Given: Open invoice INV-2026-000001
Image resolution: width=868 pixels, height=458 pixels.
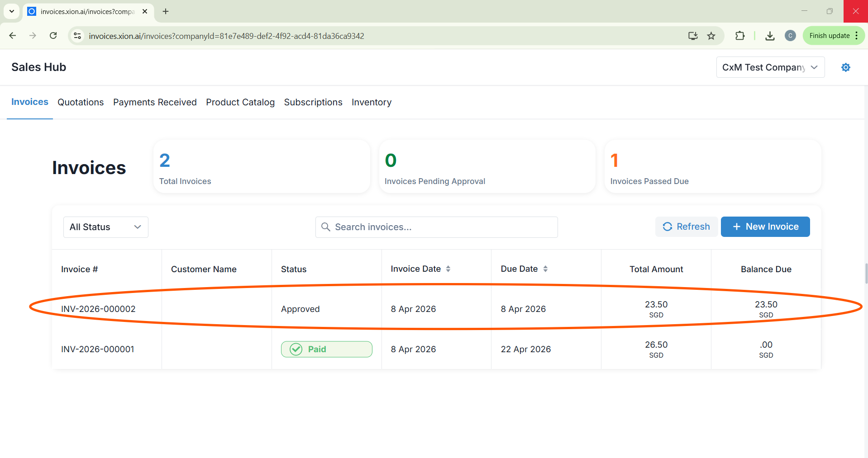Looking at the screenshot, I should (x=98, y=349).
